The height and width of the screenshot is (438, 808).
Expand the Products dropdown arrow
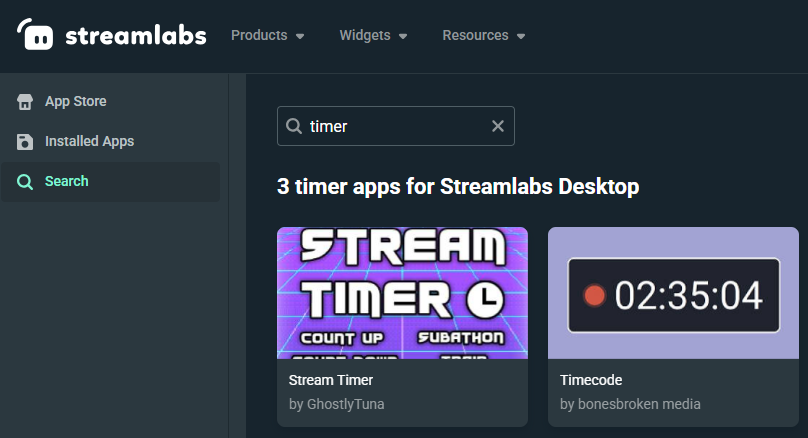coord(299,37)
